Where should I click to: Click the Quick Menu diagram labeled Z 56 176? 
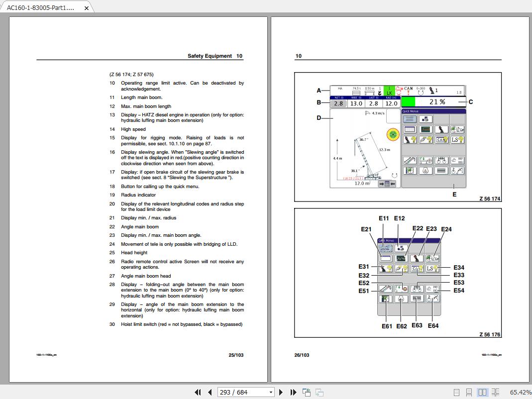398,274
